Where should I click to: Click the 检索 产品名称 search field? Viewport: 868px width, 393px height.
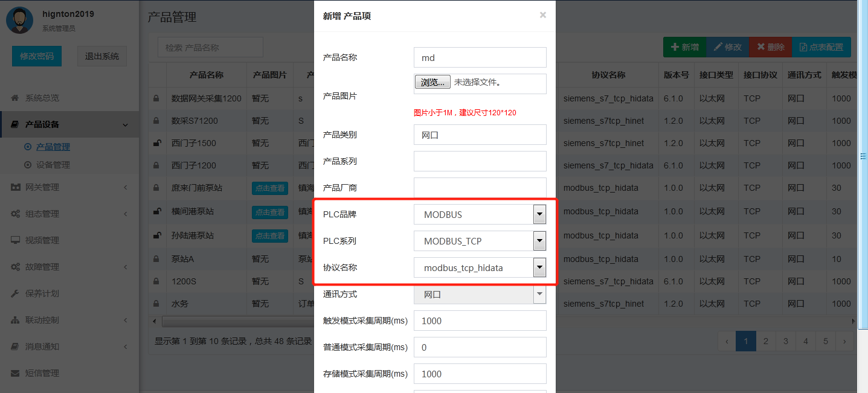(210, 47)
